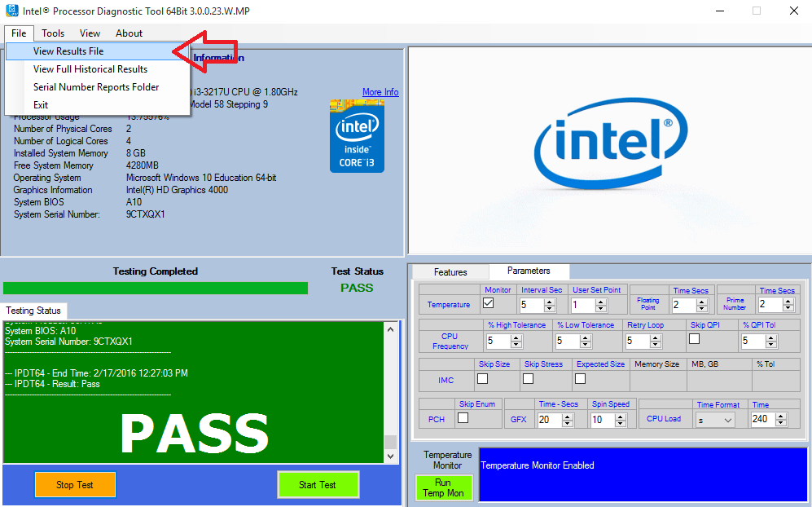Click the GFX Spin Speed spinner arrows
The image size is (812, 507).
(621, 420)
